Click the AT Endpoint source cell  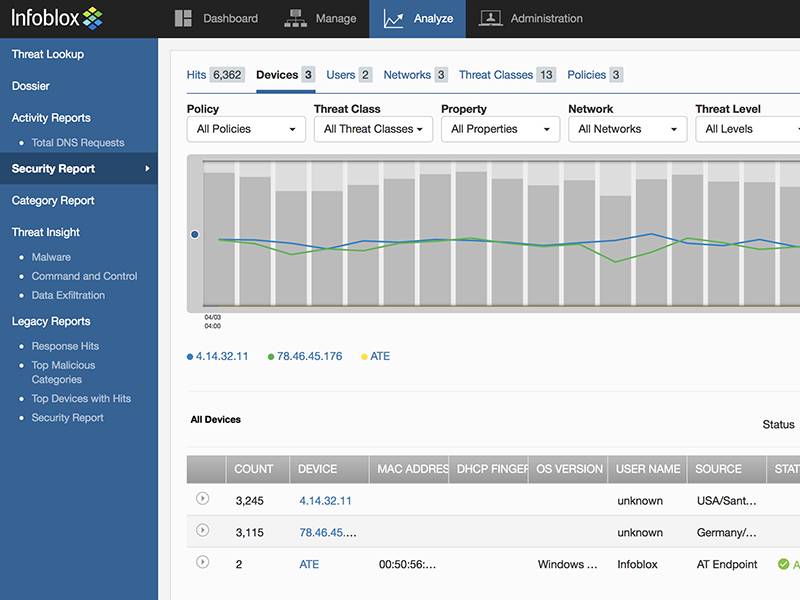coord(727,564)
